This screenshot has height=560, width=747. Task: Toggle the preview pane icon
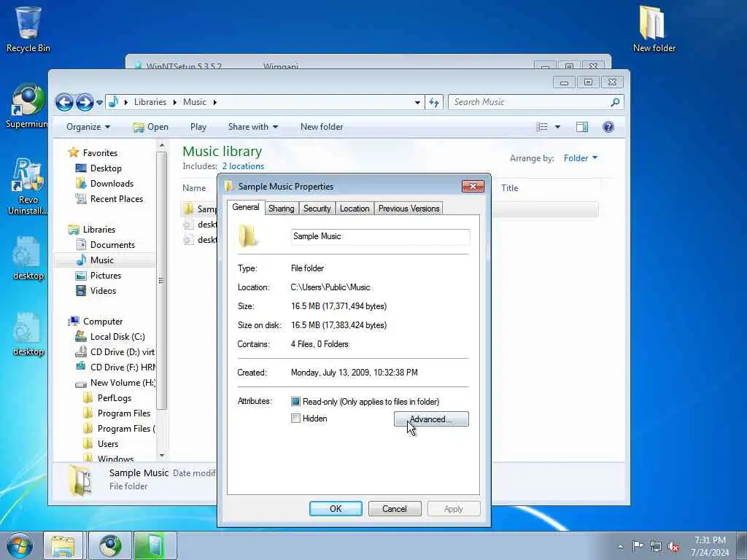581,127
